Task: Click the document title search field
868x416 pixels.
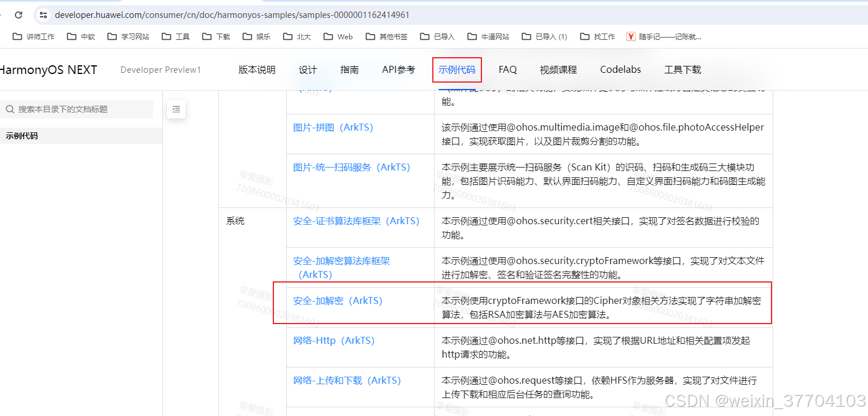Action: (x=77, y=109)
